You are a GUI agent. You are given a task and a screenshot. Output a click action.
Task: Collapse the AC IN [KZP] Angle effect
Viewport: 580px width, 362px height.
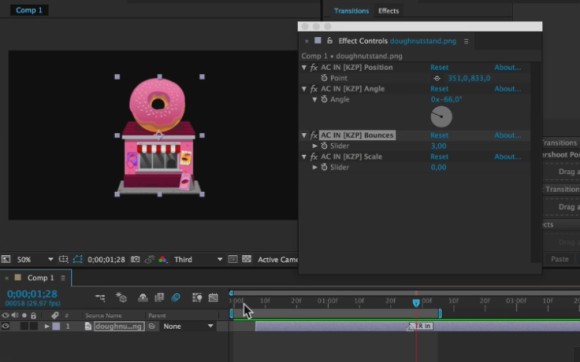[304, 89]
